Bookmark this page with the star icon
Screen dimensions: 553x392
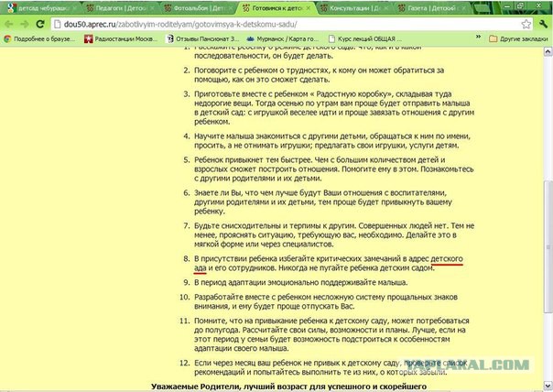526,24
